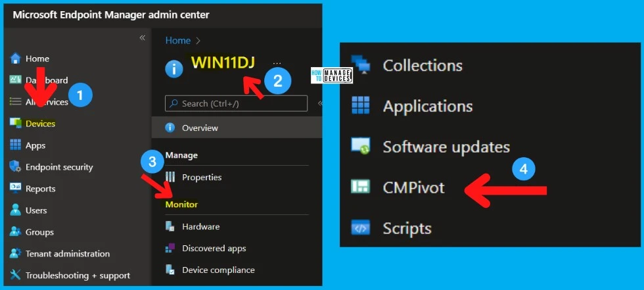
Task: Click the Collections monitors icon
Action: [x=361, y=65]
